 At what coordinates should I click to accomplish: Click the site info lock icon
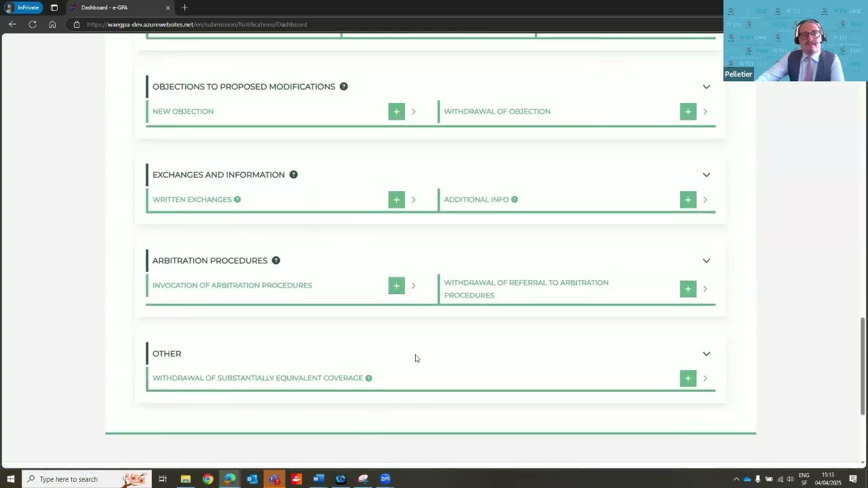[77, 24]
